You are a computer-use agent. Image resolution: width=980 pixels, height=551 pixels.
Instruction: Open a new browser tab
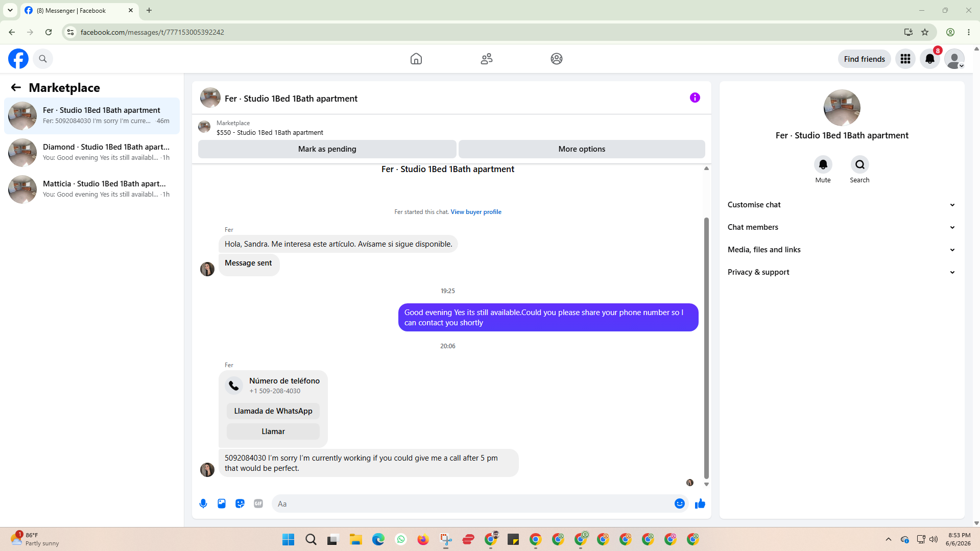click(149, 10)
